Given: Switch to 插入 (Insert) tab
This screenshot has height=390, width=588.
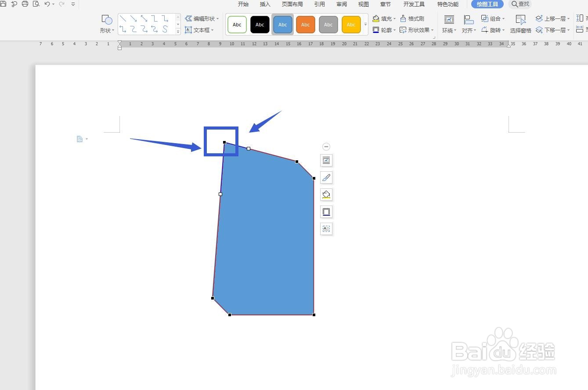Looking at the screenshot, I should click(265, 4).
